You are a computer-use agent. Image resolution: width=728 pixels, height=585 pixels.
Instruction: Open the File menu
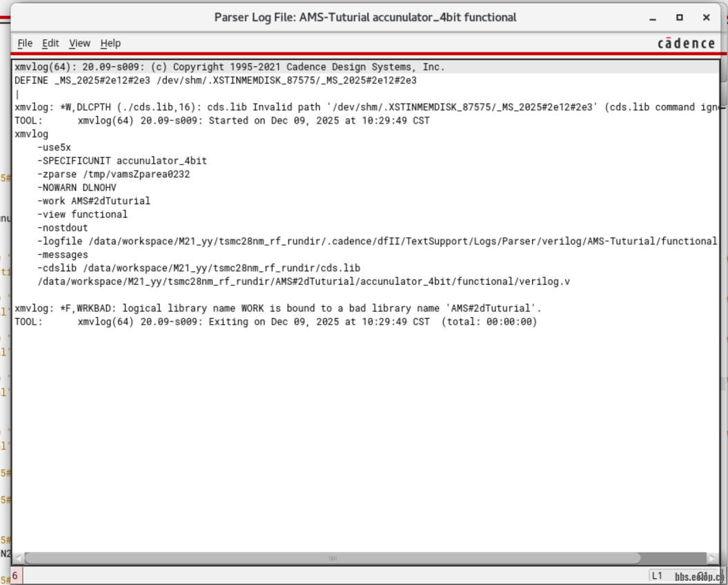point(25,43)
